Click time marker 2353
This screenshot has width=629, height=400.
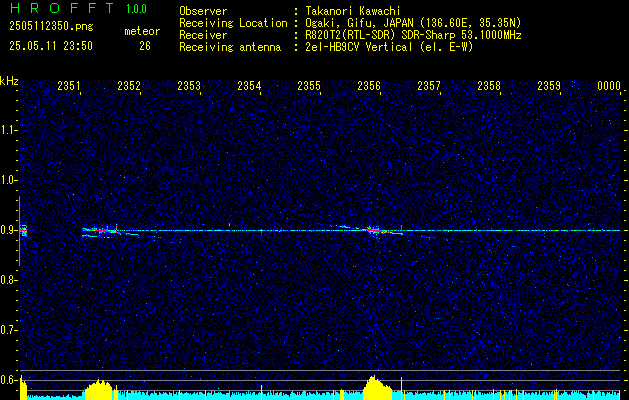pos(189,85)
